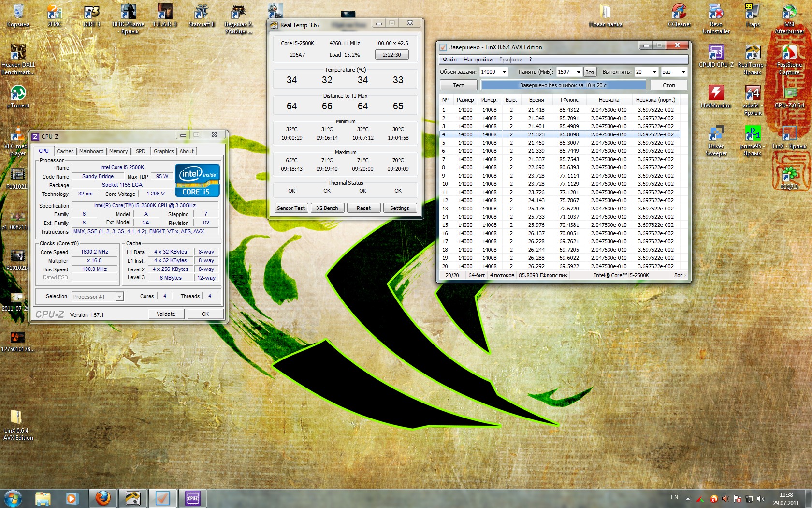The width and height of the screenshot is (812, 508).
Task: Select row 10 in LinX results table
Action: click(x=560, y=184)
